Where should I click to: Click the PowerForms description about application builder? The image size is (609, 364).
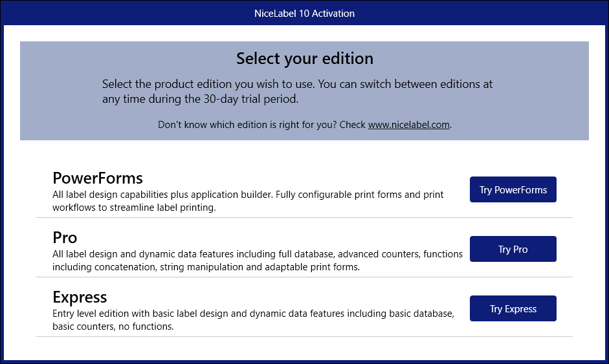tap(248, 200)
